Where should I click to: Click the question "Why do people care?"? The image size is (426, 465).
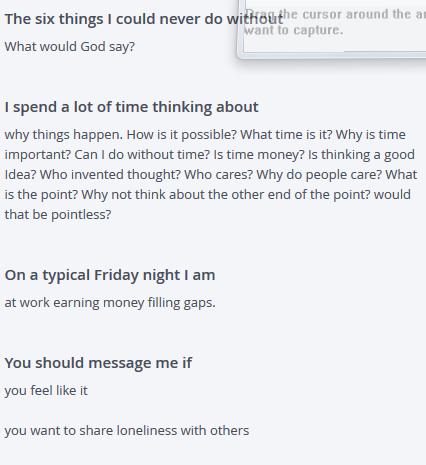point(319,175)
